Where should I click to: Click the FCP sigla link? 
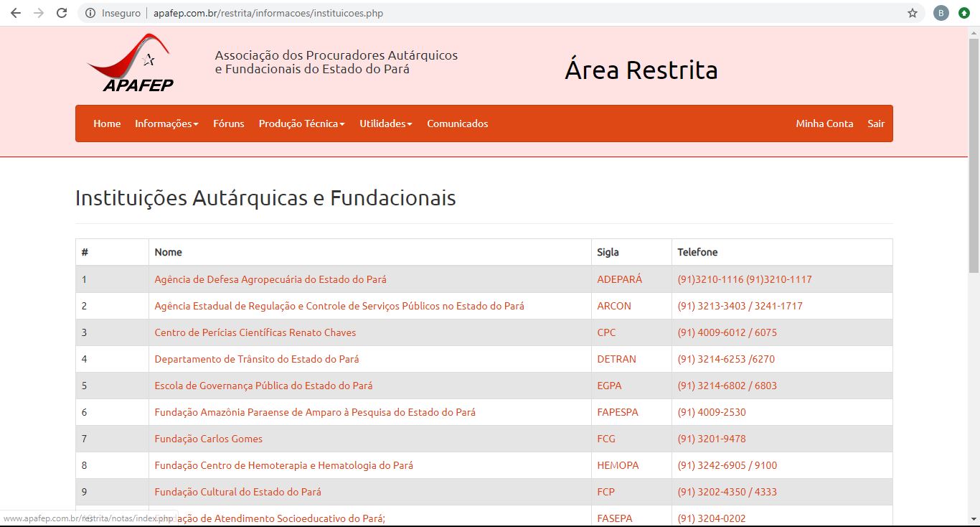point(606,492)
